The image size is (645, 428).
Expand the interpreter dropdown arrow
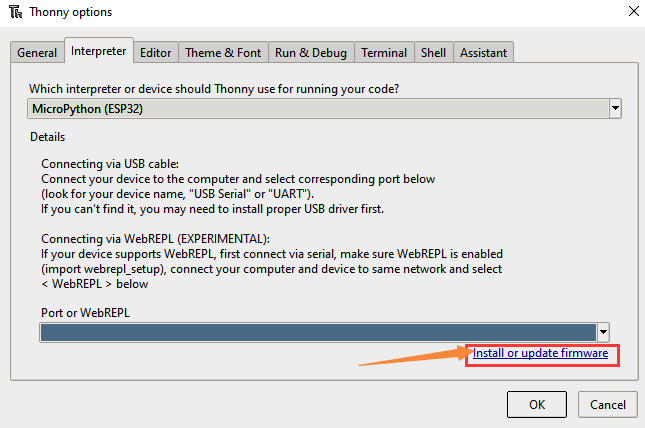[615, 109]
